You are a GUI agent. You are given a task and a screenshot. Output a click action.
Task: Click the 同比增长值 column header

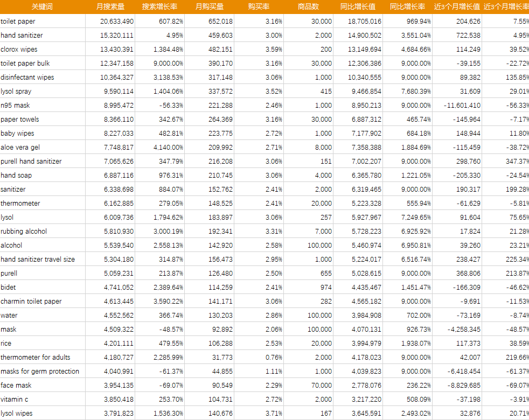(x=358, y=7)
